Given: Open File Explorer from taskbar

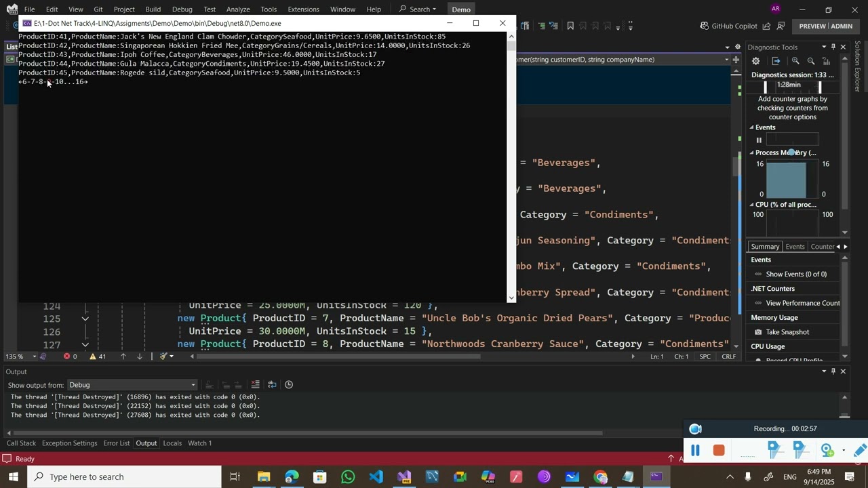Looking at the screenshot, I should point(264,476).
